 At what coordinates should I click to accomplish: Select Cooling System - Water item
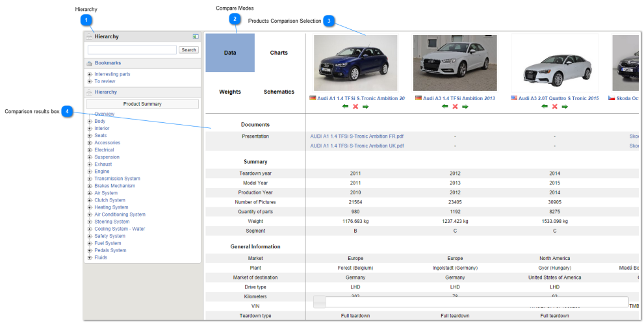coord(120,229)
